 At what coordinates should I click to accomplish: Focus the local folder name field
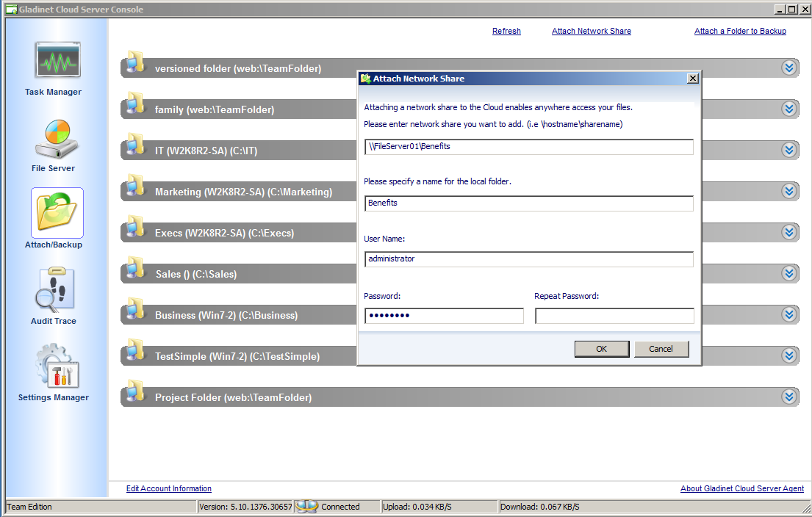(529, 203)
